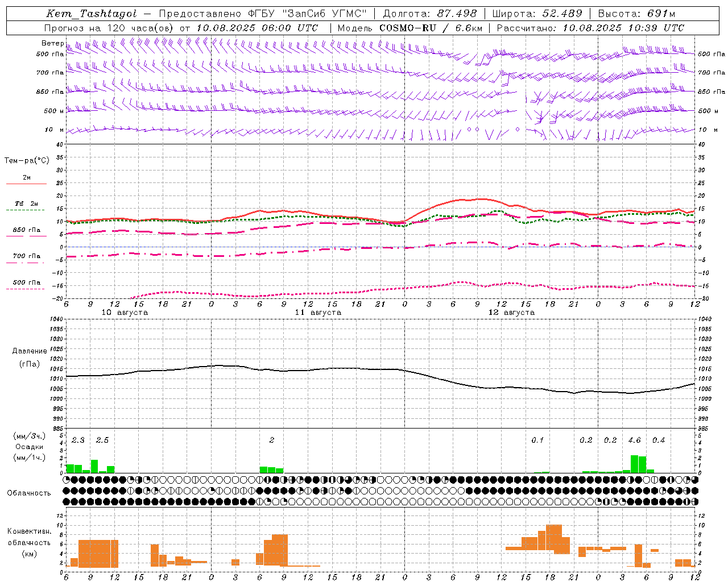Screen dimensions: 728x582
Task: Click the 12 августа date label
Action: coord(511,313)
